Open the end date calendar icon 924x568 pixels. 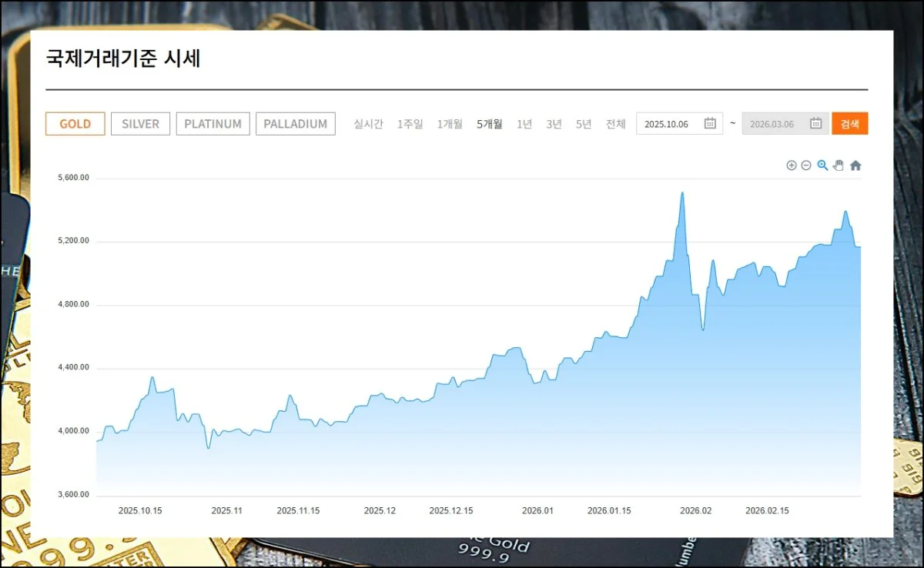[x=815, y=124]
